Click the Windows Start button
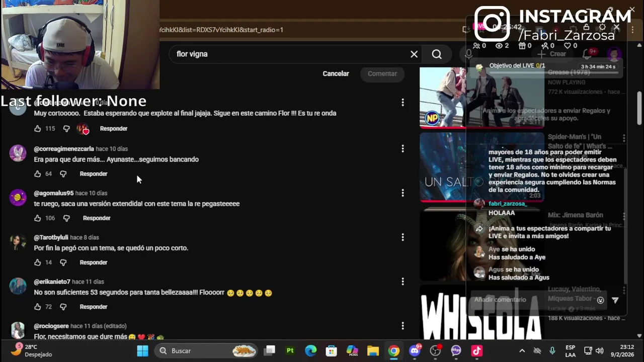 click(143, 351)
